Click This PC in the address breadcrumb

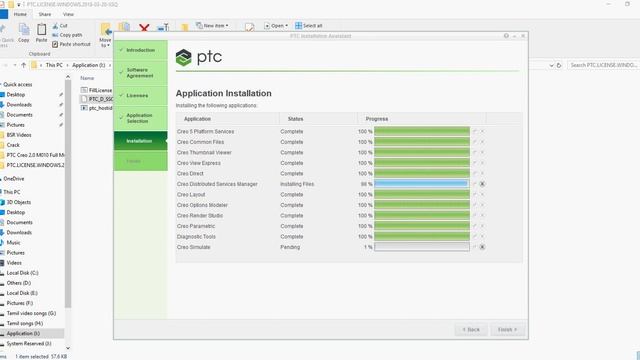[54, 65]
